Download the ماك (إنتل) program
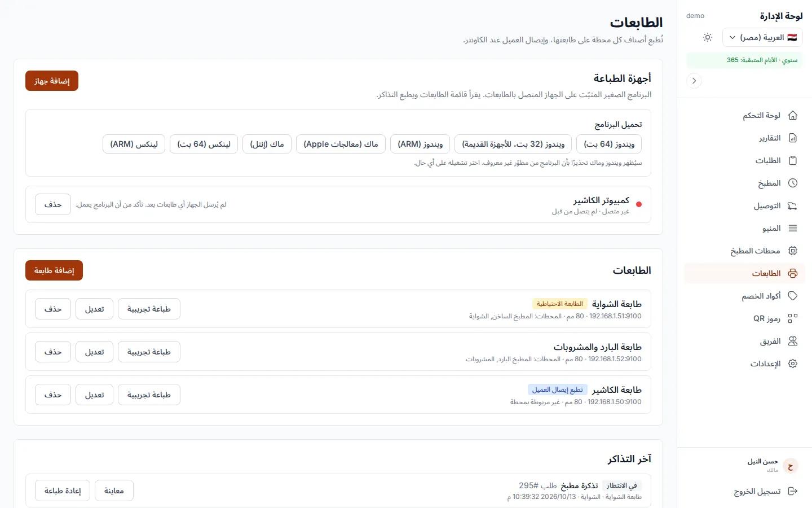 pos(267,144)
